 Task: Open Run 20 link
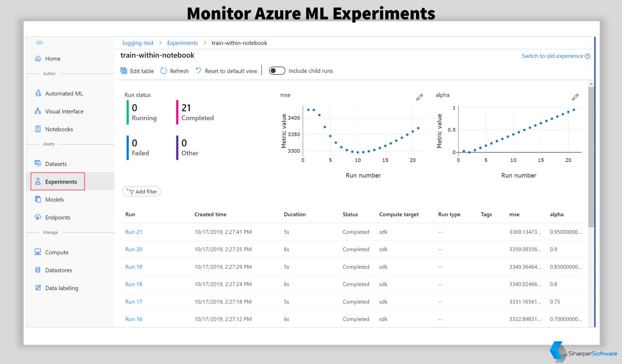point(134,249)
